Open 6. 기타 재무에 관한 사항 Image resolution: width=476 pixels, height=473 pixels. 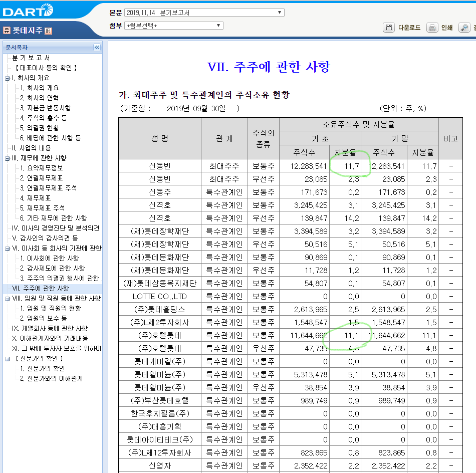[54, 218]
